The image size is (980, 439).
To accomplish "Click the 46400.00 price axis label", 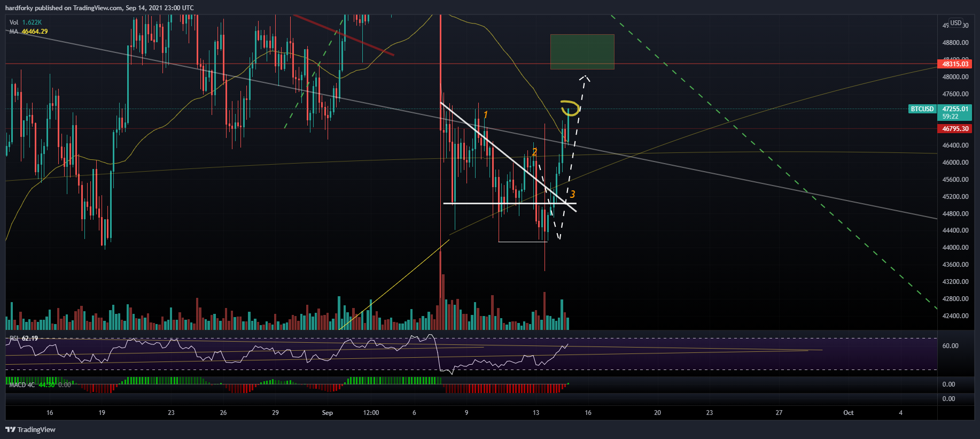I will click(955, 145).
